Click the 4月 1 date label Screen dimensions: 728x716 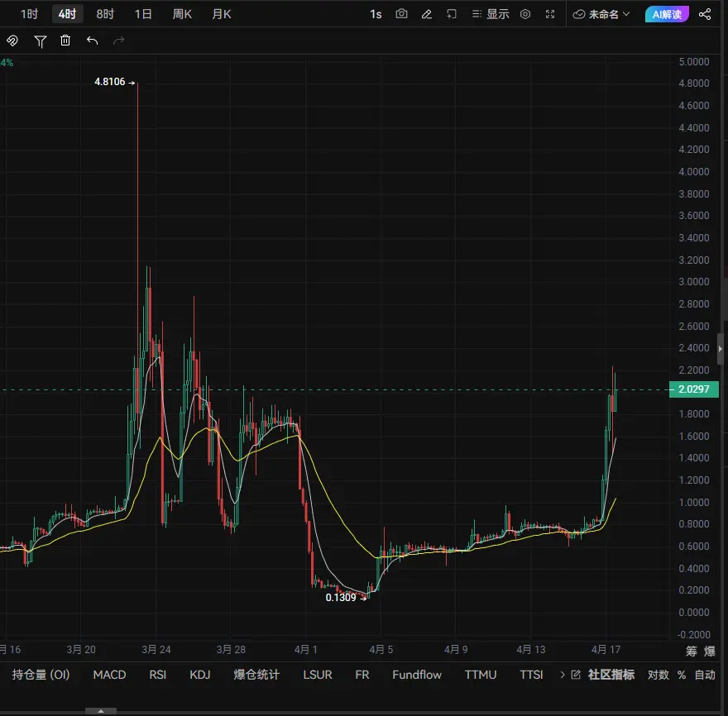tap(305, 649)
